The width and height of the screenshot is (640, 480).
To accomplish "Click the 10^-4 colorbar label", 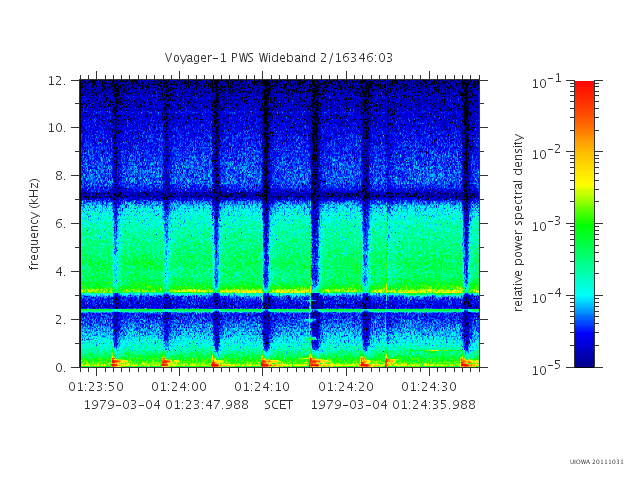I will (548, 296).
